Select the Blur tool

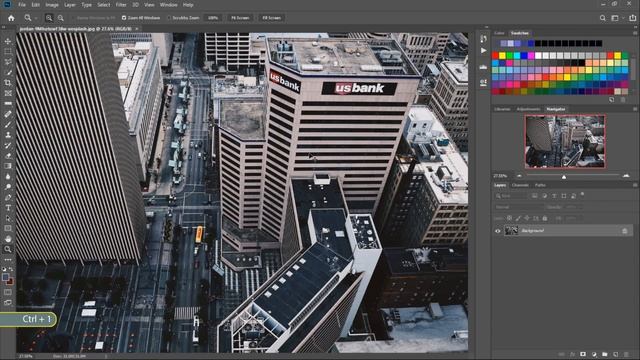point(8,177)
